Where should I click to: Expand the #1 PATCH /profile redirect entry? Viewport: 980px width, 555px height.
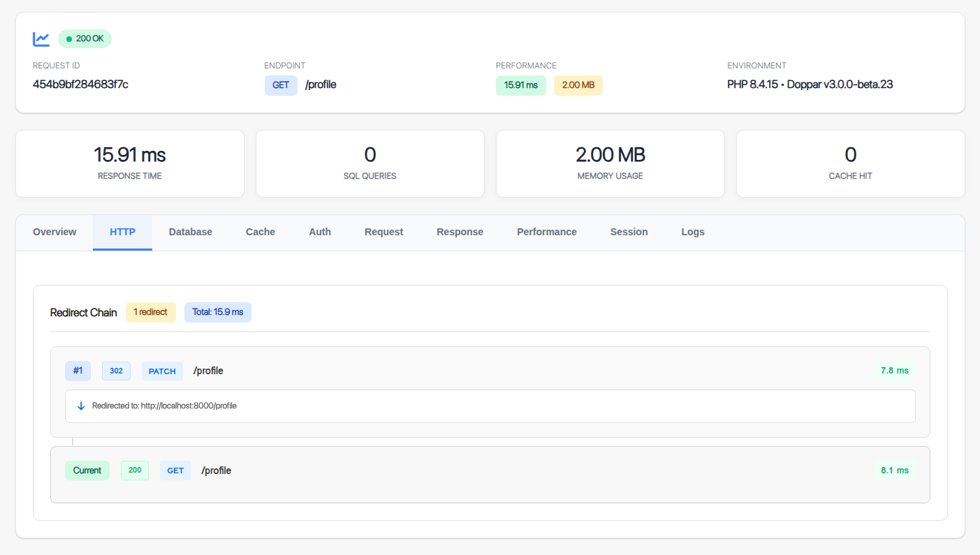click(489, 371)
